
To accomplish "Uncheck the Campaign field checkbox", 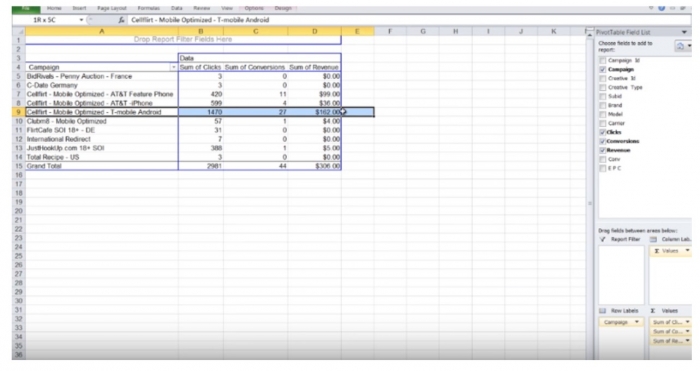I will click(x=603, y=70).
